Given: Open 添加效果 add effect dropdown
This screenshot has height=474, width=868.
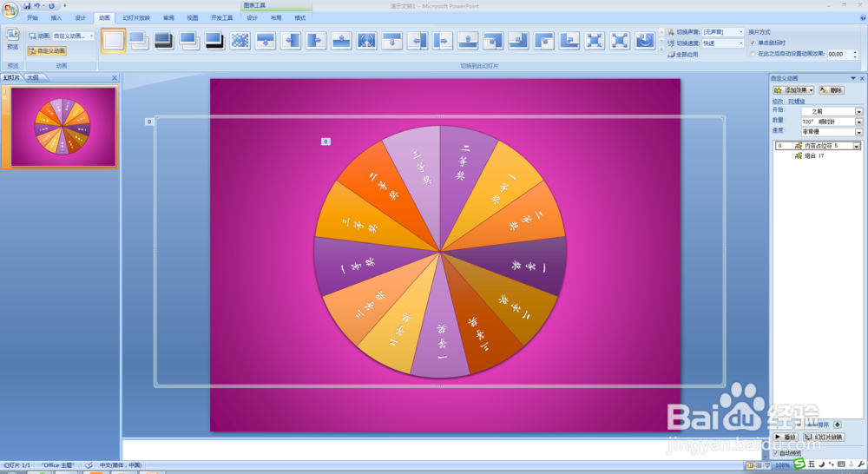Looking at the screenshot, I should coord(794,89).
